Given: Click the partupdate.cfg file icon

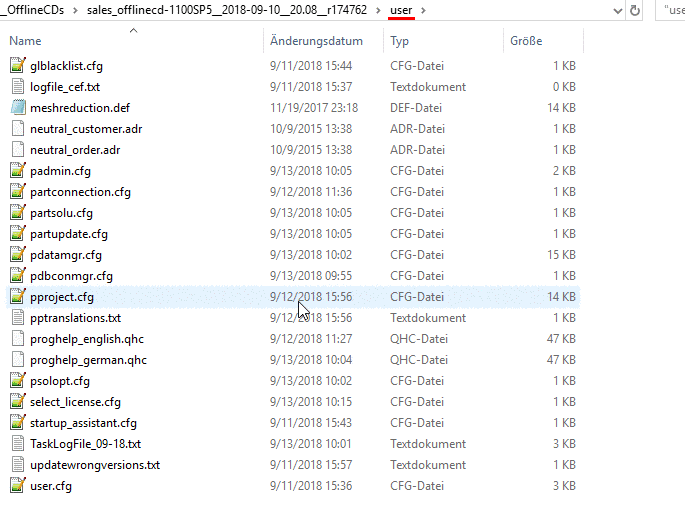Looking at the screenshot, I should (x=17, y=233).
